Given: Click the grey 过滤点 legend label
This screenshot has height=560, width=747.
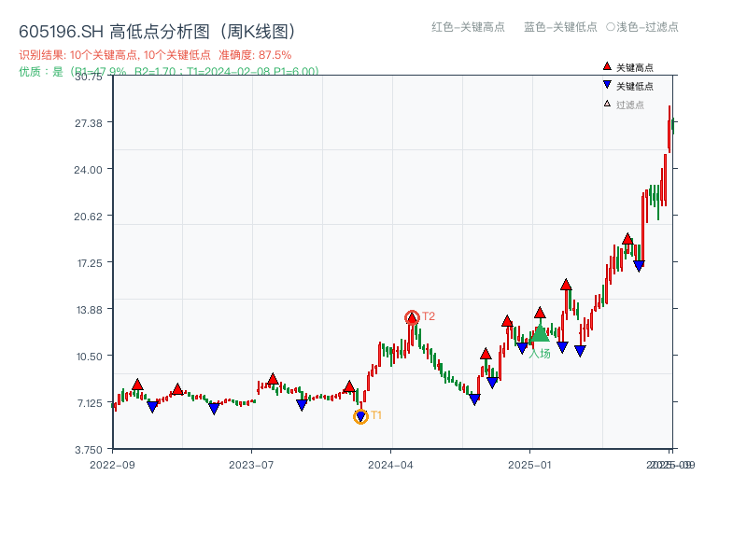Looking at the screenshot, I should point(629,105).
